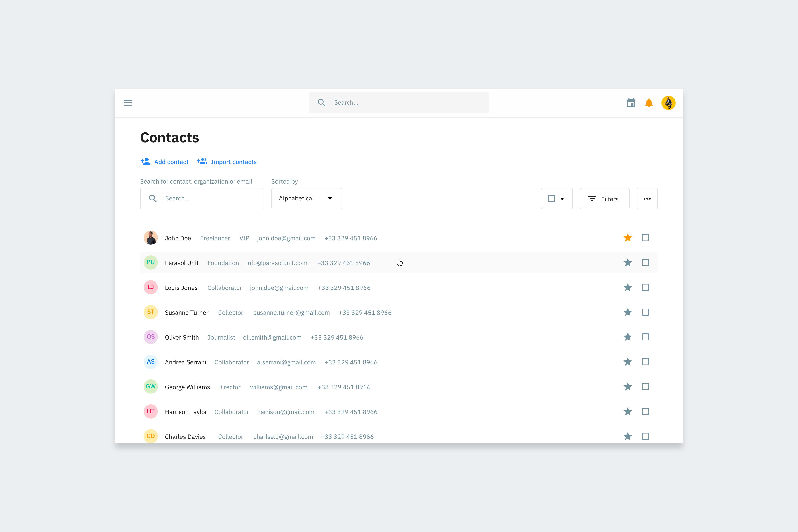The height and width of the screenshot is (532, 798).
Task: Click the top global Search field
Action: tap(399, 103)
